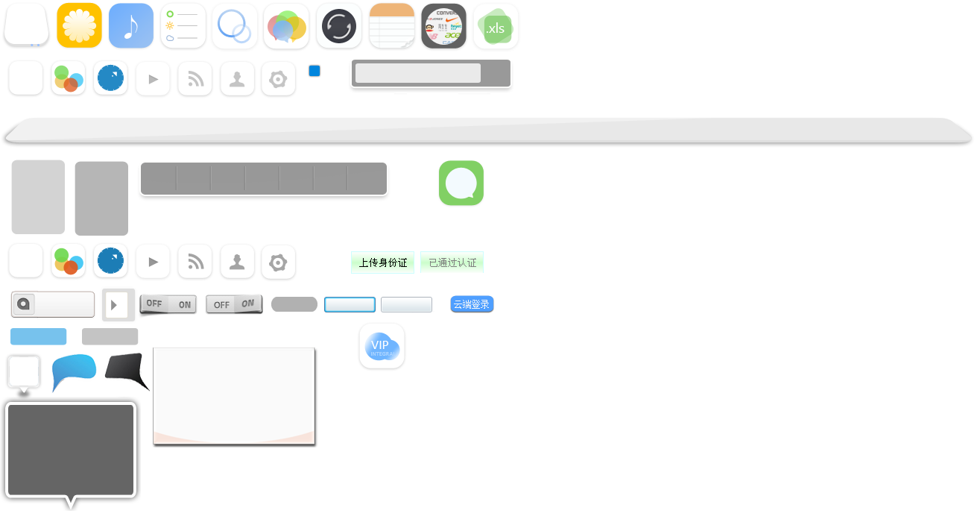Screen dimensions: 980x522
Task: Tap the green message bubble icon
Action: 461,183
